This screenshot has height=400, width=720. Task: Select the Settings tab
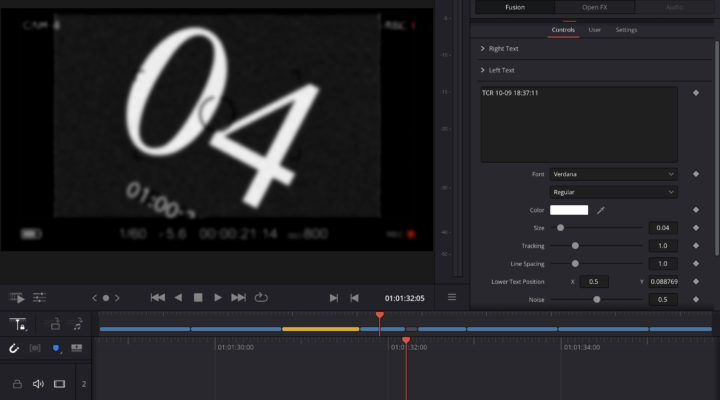click(626, 30)
